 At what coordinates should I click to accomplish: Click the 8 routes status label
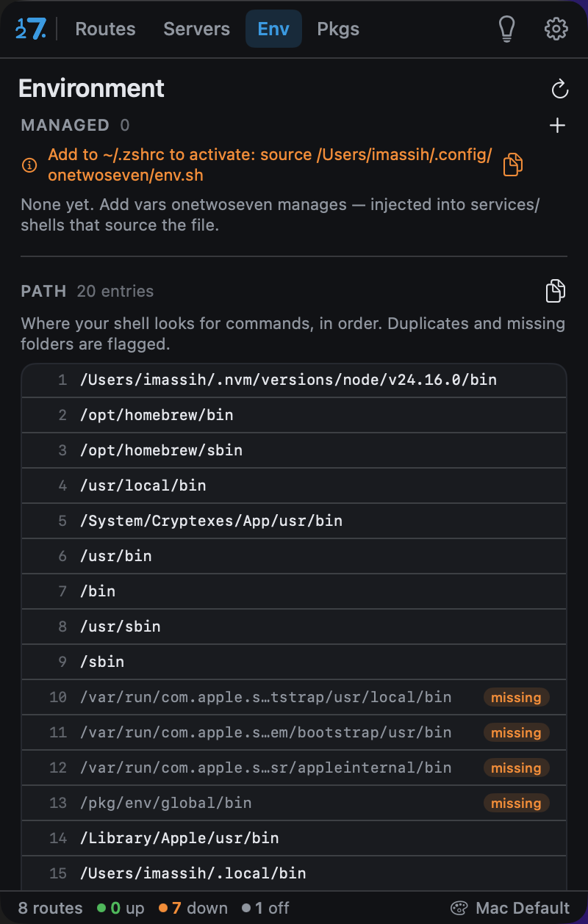click(51, 908)
